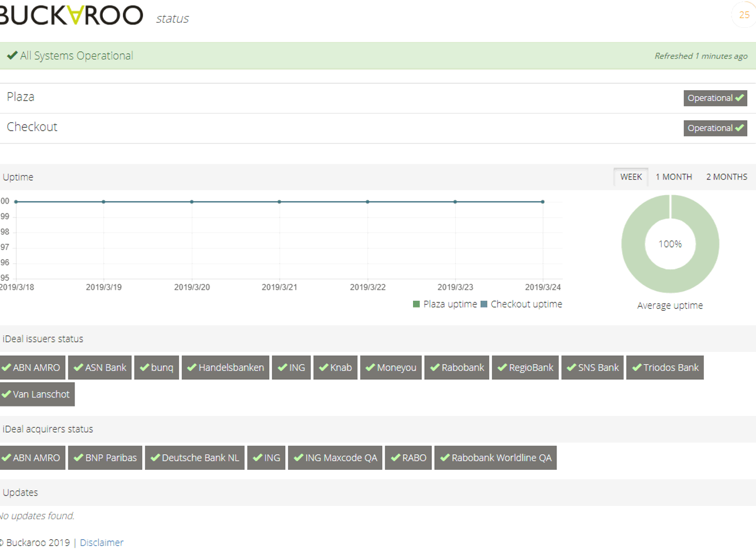Click the 'Updates' section heading
Viewport: 756px width, 556px height.
[x=20, y=492]
